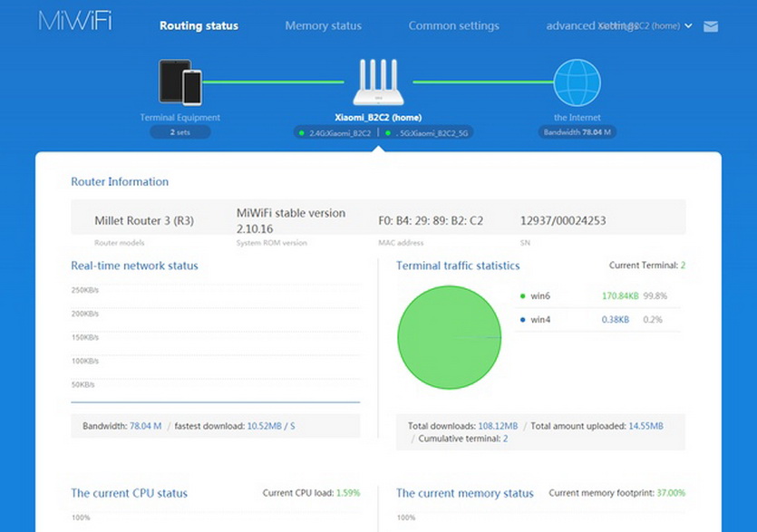This screenshot has height=532, width=757.
Task: Expand the router name dropdown arrow
Action: 689,26
